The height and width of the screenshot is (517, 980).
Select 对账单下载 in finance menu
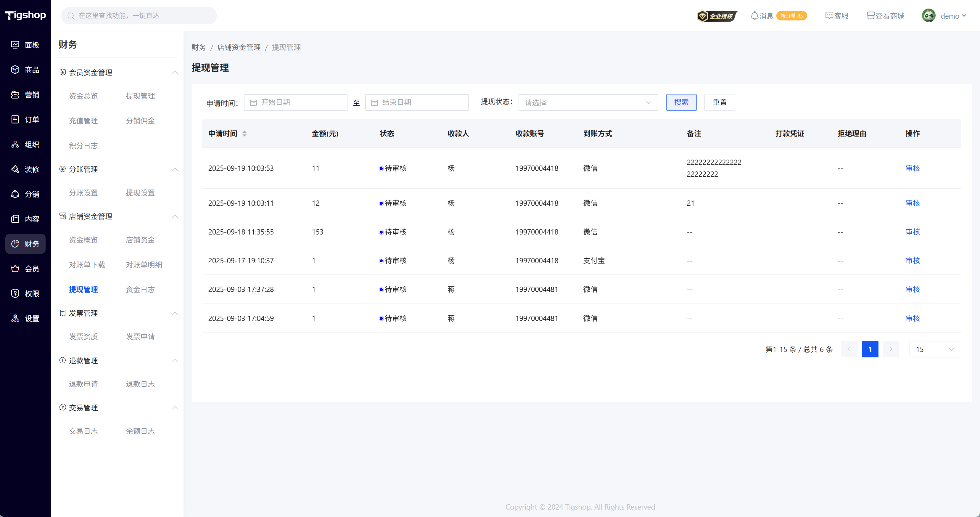(87, 265)
